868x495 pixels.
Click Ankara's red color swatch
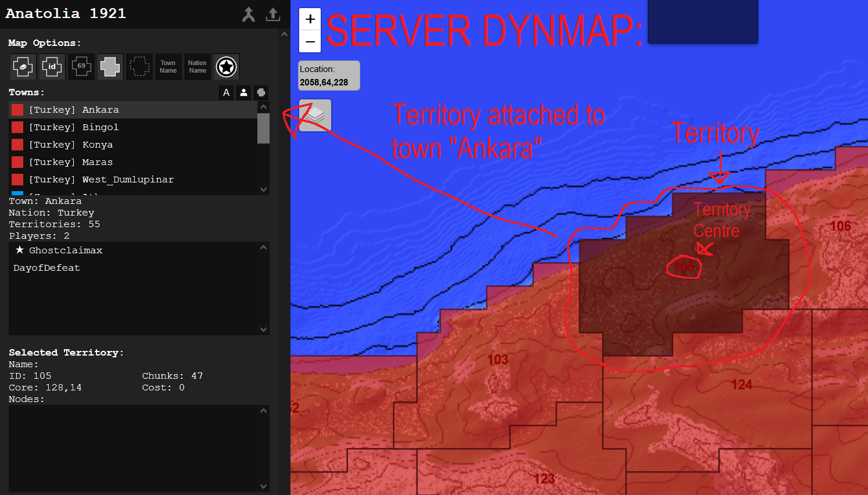17,110
